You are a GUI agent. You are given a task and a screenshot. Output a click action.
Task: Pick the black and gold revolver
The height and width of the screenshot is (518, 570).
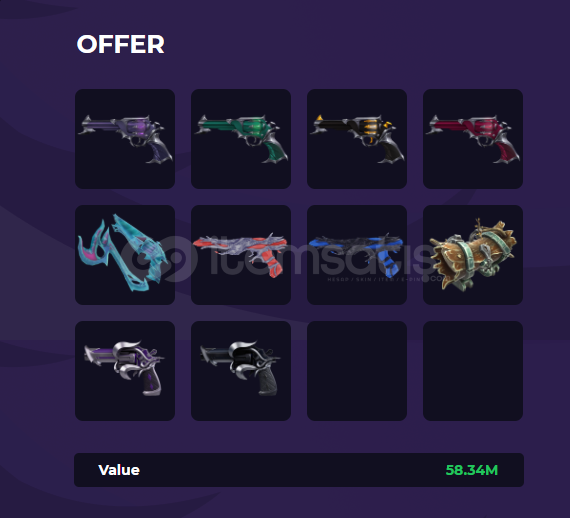(357, 138)
